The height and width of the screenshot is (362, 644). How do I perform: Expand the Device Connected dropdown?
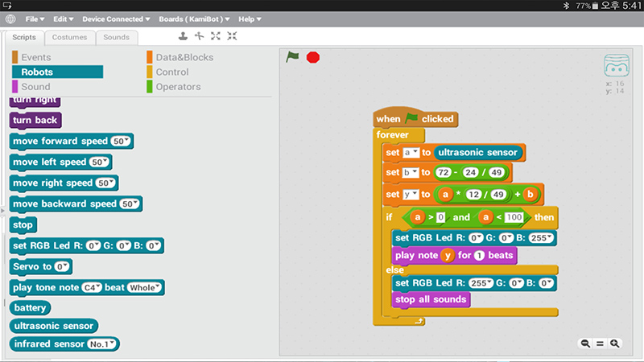[x=117, y=19]
